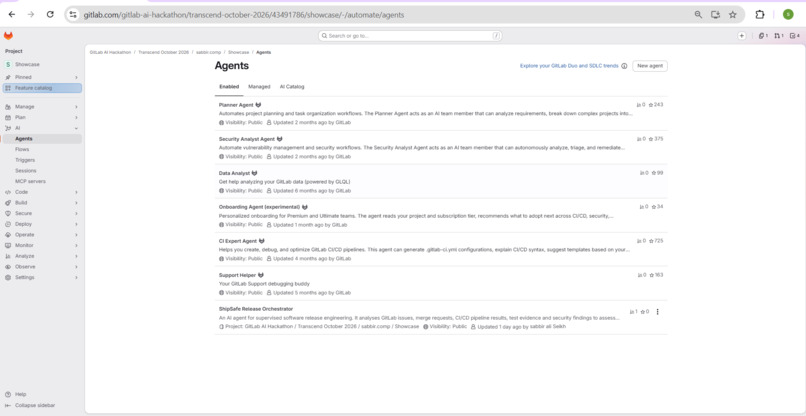Open the site information icon in address bar

click(x=73, y=15)
